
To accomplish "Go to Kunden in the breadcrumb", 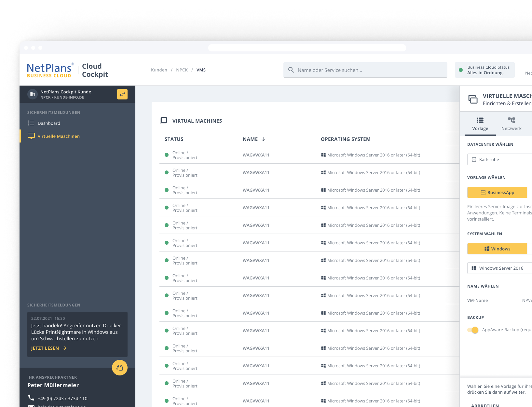I will coord(159,70).
